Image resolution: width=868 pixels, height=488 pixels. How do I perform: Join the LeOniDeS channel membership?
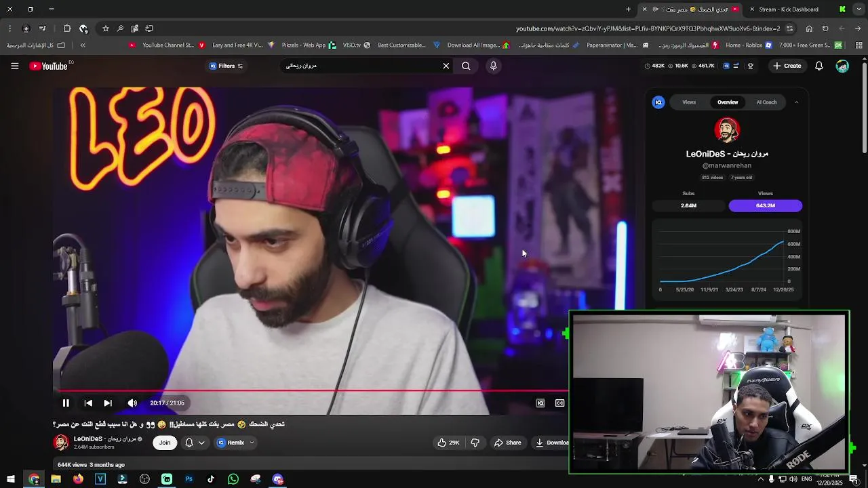click(165, 443)
